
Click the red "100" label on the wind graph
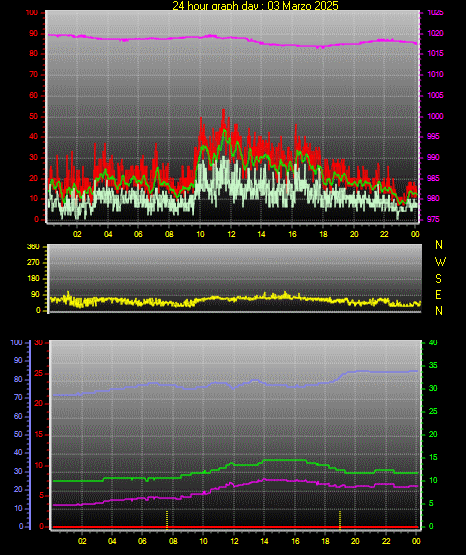[32, 13]
